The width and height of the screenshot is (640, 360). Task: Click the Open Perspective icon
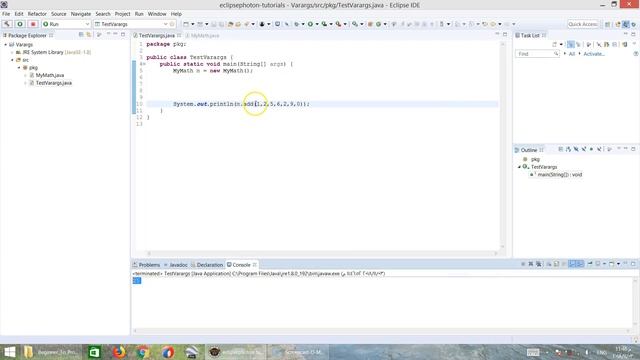coord(607,24)
